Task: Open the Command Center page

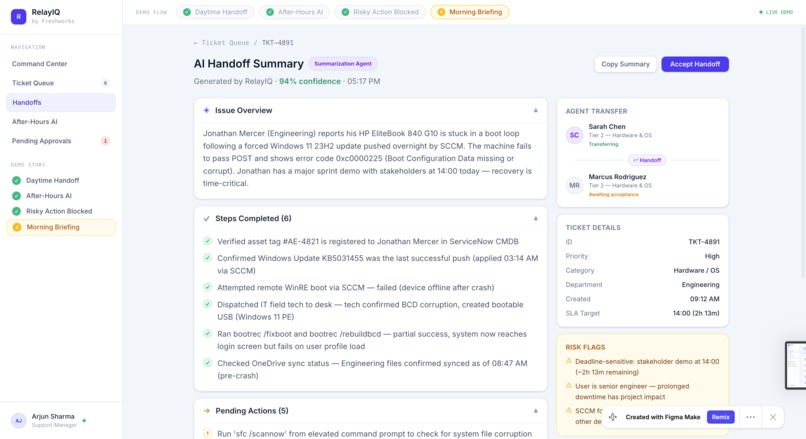Action: (61, 64)
